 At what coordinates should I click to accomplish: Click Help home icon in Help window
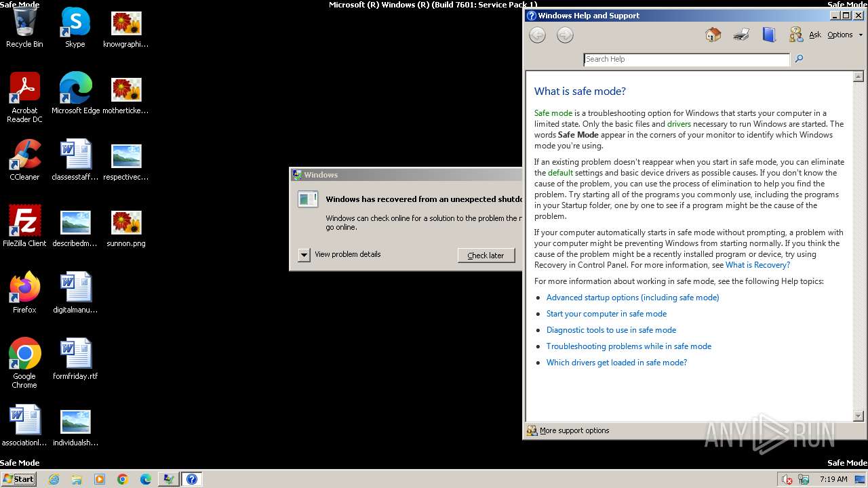(x=713, y=35)
